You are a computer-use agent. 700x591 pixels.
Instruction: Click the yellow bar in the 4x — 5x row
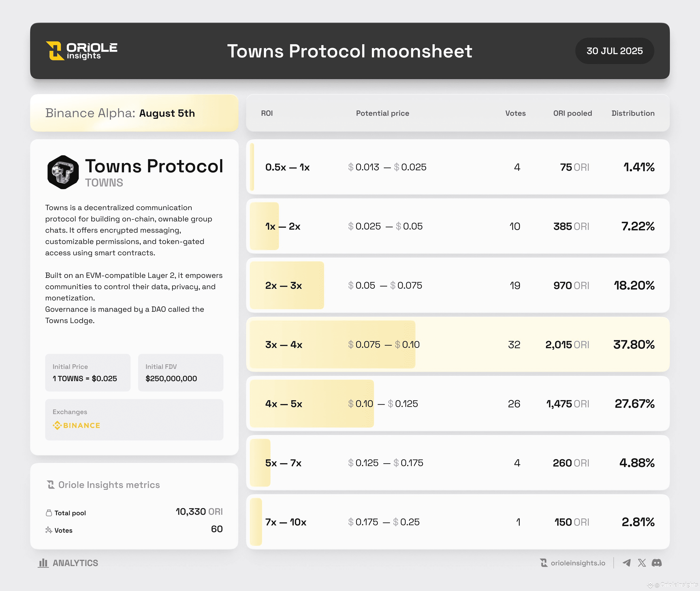click(312, 403)
